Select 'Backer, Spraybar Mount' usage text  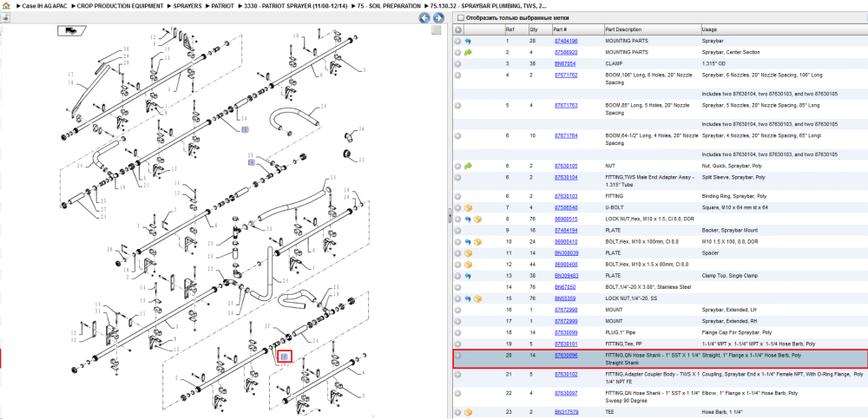(730, 230)
